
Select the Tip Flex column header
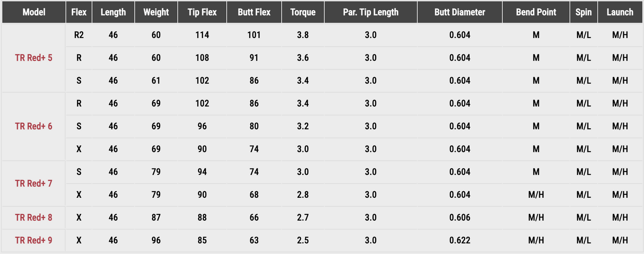pos(202,12)
